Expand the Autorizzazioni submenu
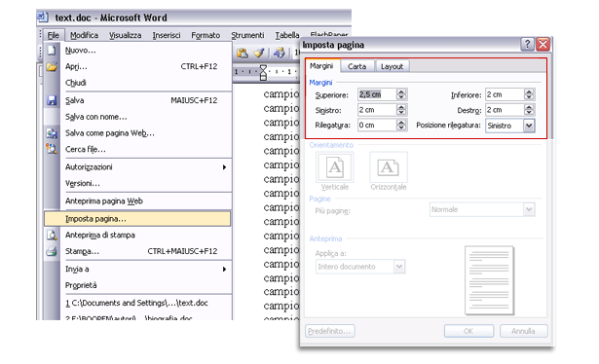599x364 pixels. [x=137, y=167]
